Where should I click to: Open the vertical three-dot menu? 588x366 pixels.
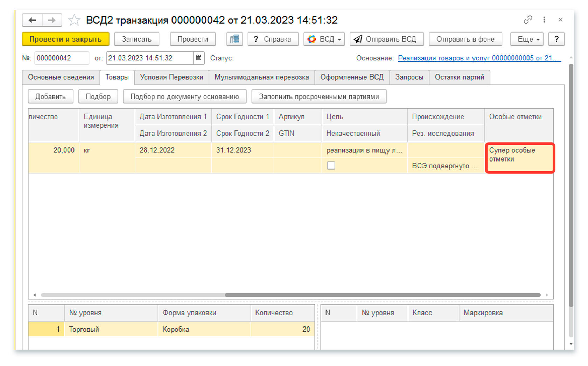544,20
